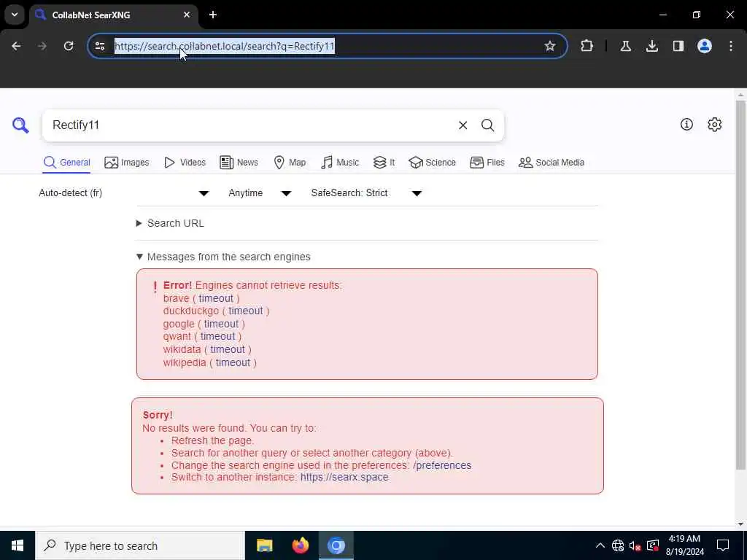Go back with the browser back arrow
The image size is (747, 560).
pyautogui.click(x=16, y=46)
